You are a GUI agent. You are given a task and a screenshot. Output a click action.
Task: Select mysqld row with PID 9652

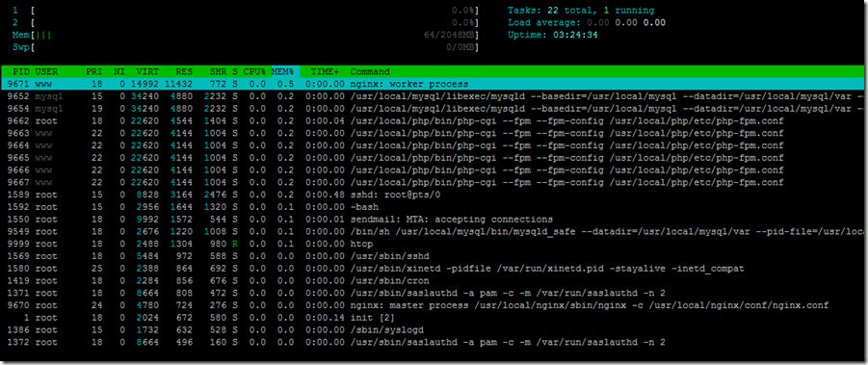click(x=434, y=96)
